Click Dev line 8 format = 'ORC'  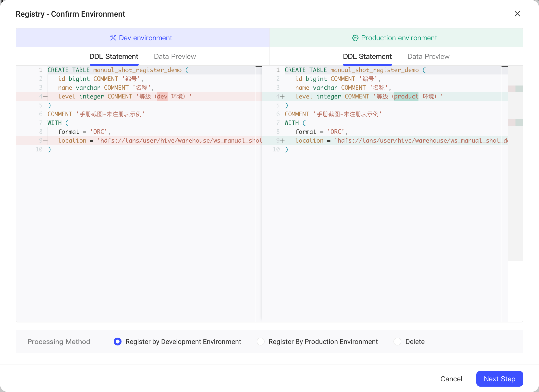tap(84, 132)
